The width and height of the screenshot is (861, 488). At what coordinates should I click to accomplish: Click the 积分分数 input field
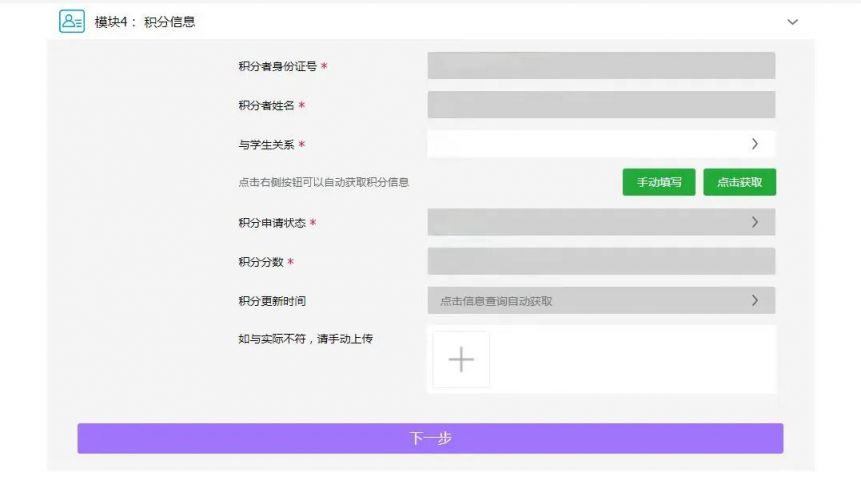(x=601, y=261)
